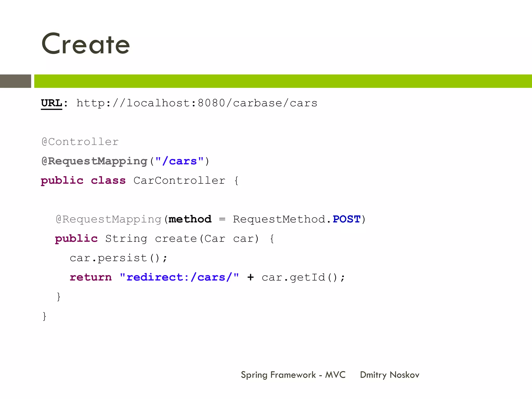Click the car.persist() statement

pyautogui.click(x=119, y=258)
